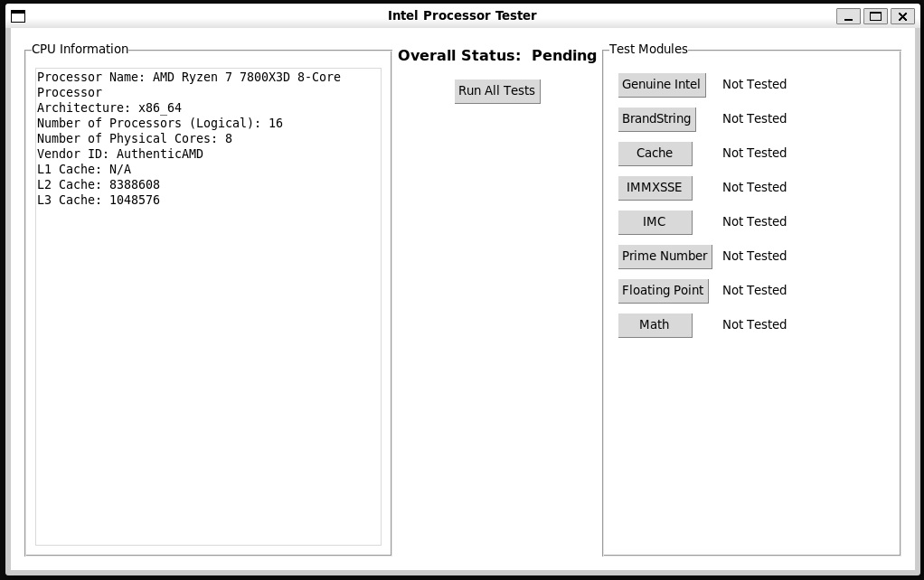The image size is (924, 580).
Task: Start the IMC test
Action: (655, 222)
